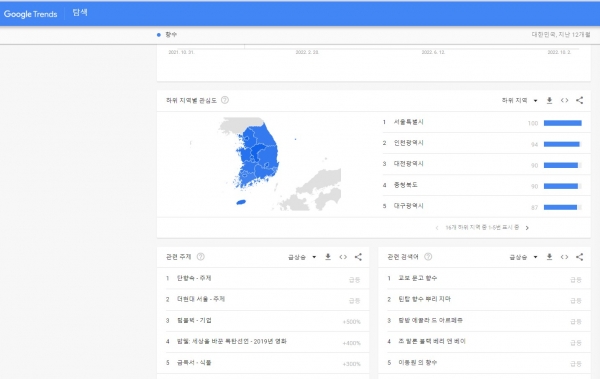Click the blue interest bar for 서울특별시
Viewport: 600px width, 379px height.
562,123
